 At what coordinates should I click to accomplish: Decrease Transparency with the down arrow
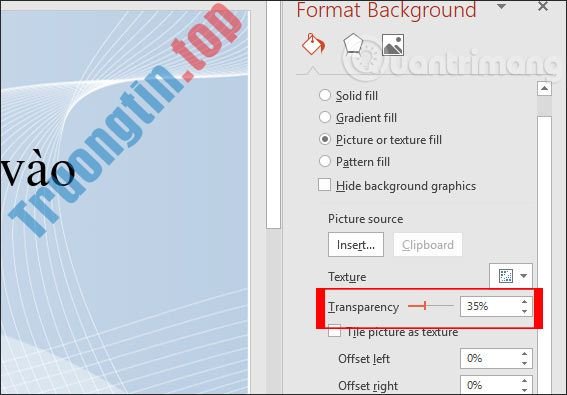[x=524, y=311]
